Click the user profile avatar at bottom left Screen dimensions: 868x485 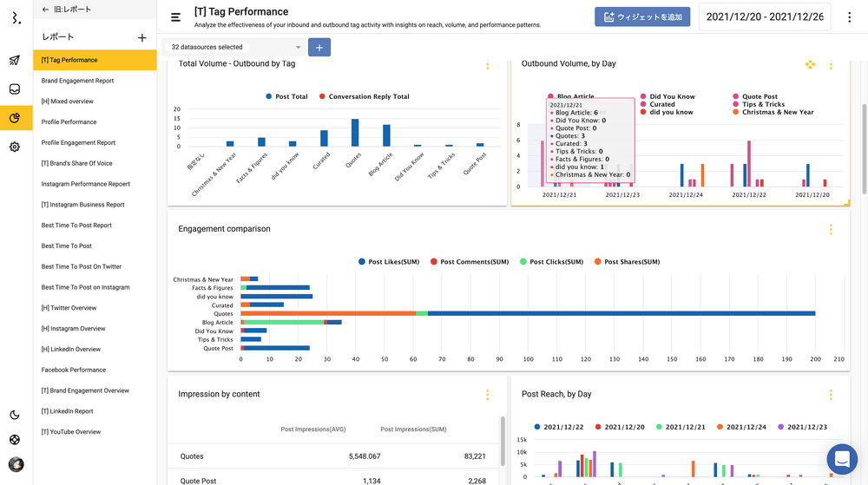(x=15, y=464)
